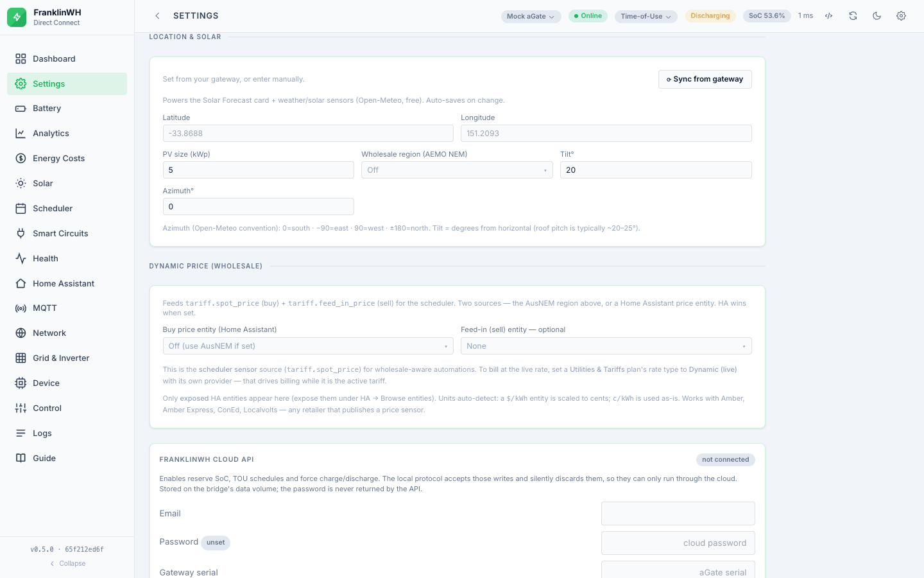The height and width of the screenshot is (578, 924).
Task: Focus the Longitude field
Action: coord(606,134)
